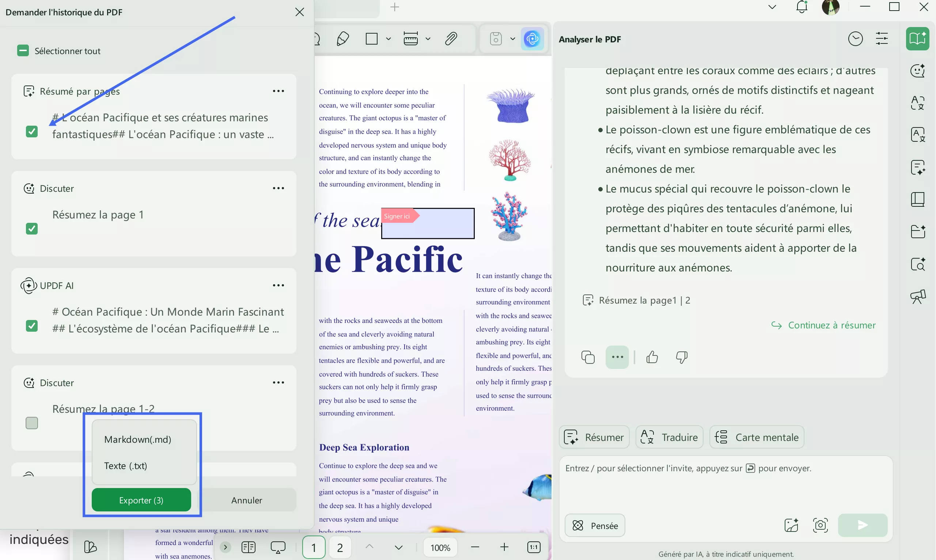Switch to two-page view in bottom bar
Screen dimensions: 936x560
[x=249, y=547]
